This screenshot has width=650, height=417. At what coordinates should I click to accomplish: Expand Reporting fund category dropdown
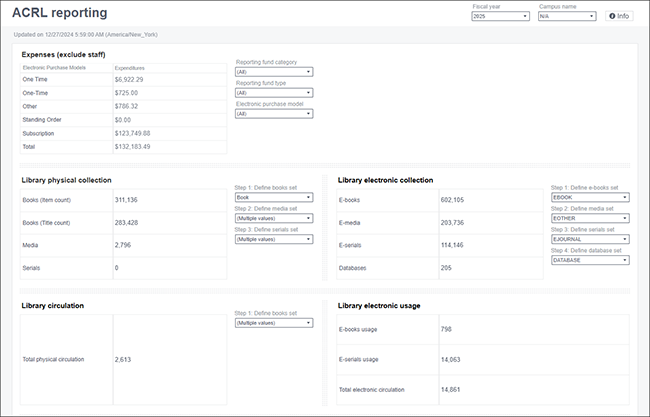(274, 72)
